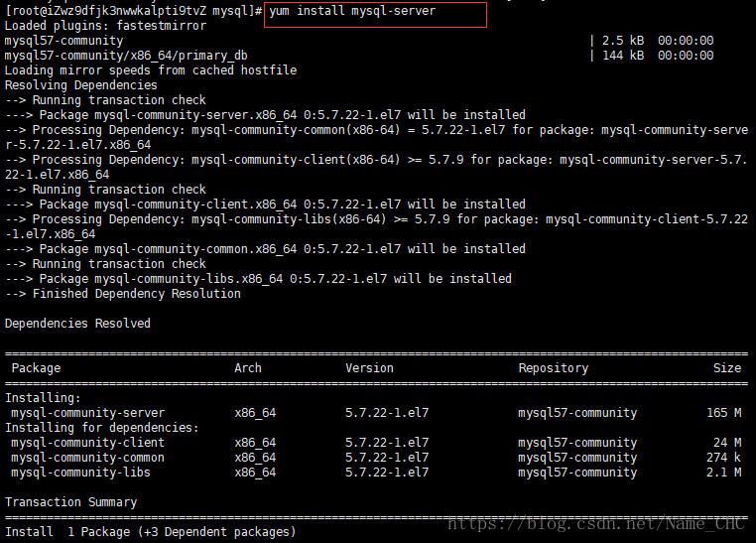This screenshot has width=756, height=543.
Task: Click version '5.7.22-1.el7' in mysql-community-server row
Action: (x=387, y=413)
